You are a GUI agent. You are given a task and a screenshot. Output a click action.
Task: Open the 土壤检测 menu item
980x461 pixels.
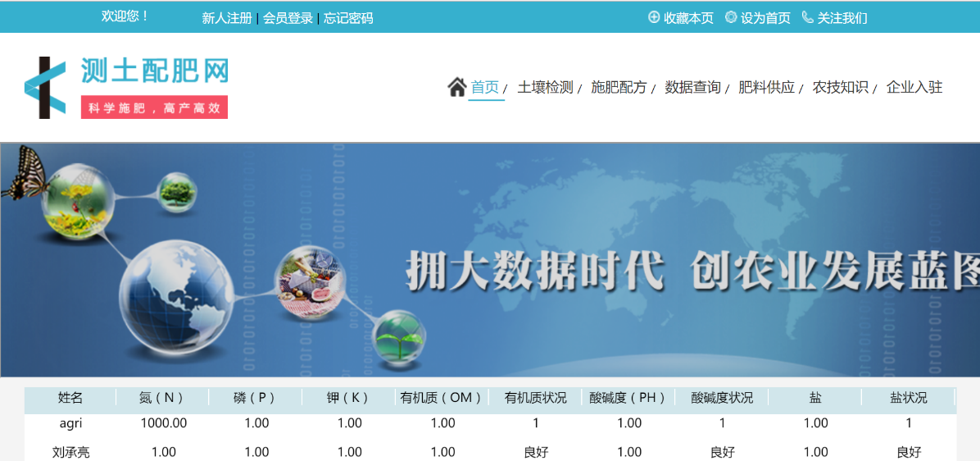click(x=545, y=87)
